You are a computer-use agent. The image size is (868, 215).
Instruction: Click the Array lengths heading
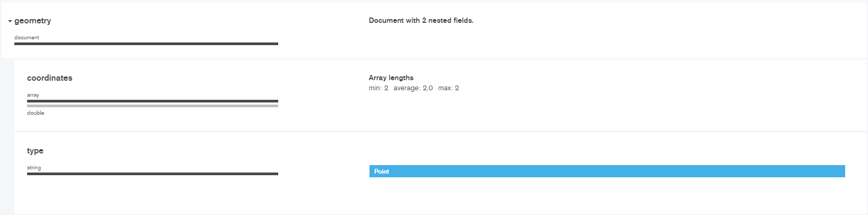tap(391, 78)
